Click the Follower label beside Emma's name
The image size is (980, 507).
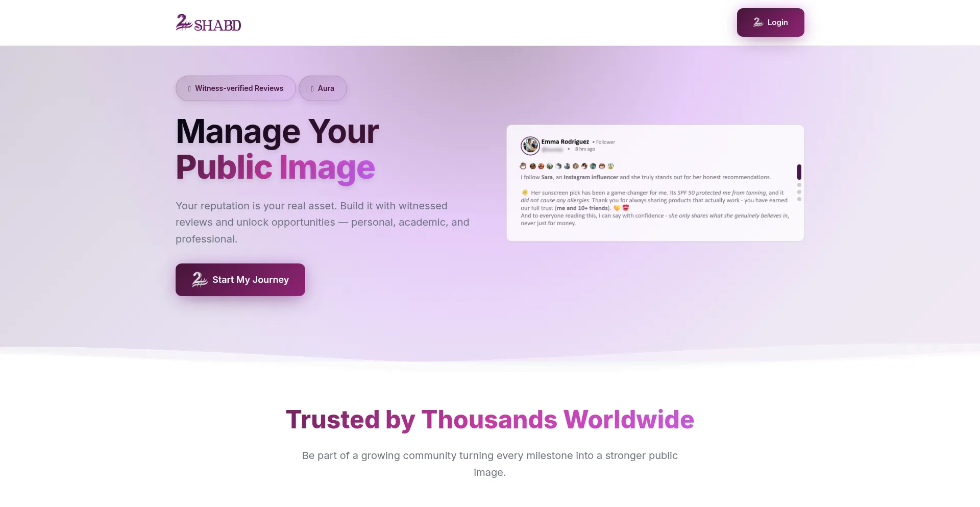pos(605,142)
